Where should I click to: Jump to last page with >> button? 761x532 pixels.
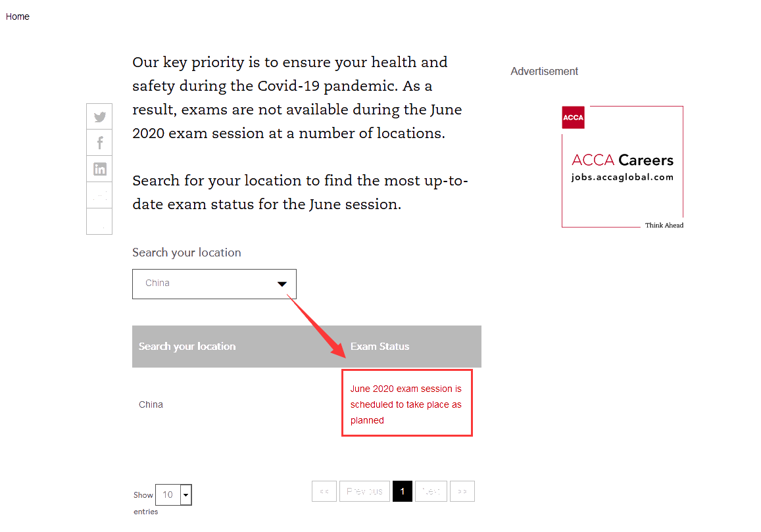pyautogui.click(x=462, y=491)
